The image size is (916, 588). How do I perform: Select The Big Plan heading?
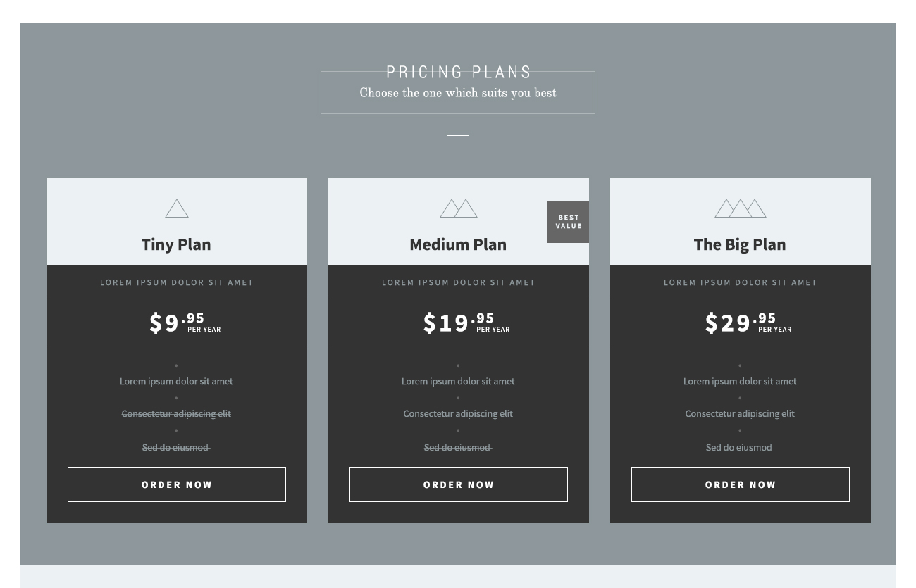pyautogui.click(x=740, y=244)
